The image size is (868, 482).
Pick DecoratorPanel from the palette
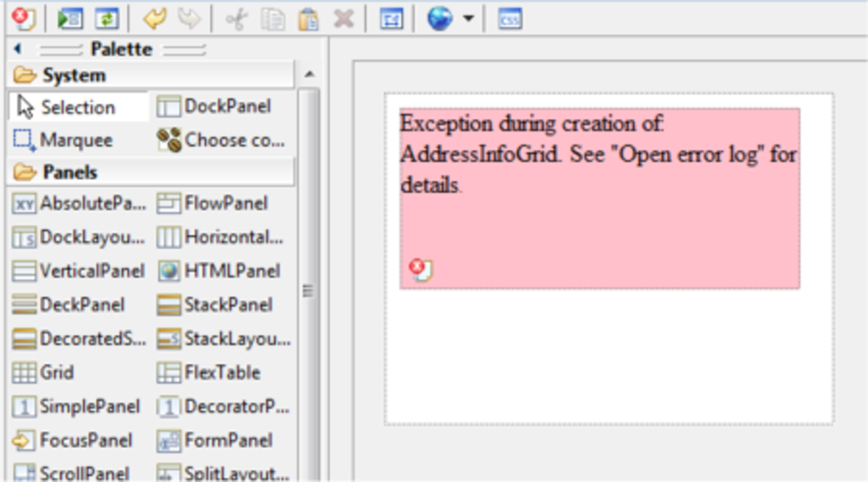tap(223, 407)
